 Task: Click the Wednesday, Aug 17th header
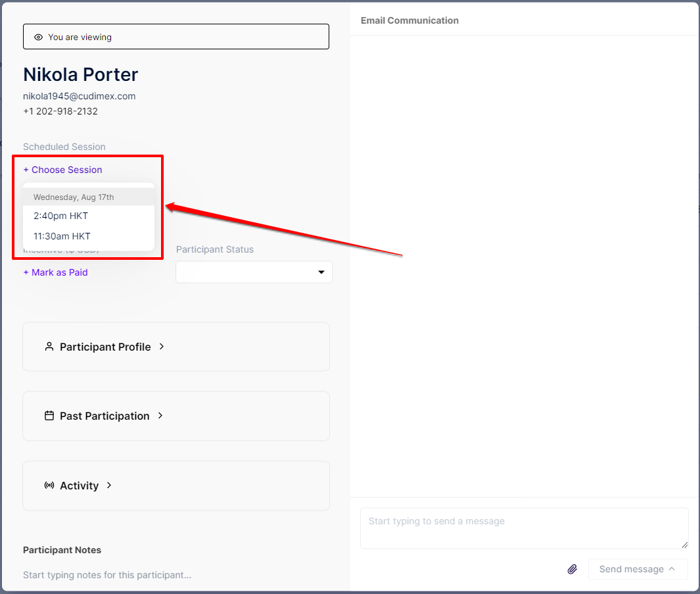point(88,197)
